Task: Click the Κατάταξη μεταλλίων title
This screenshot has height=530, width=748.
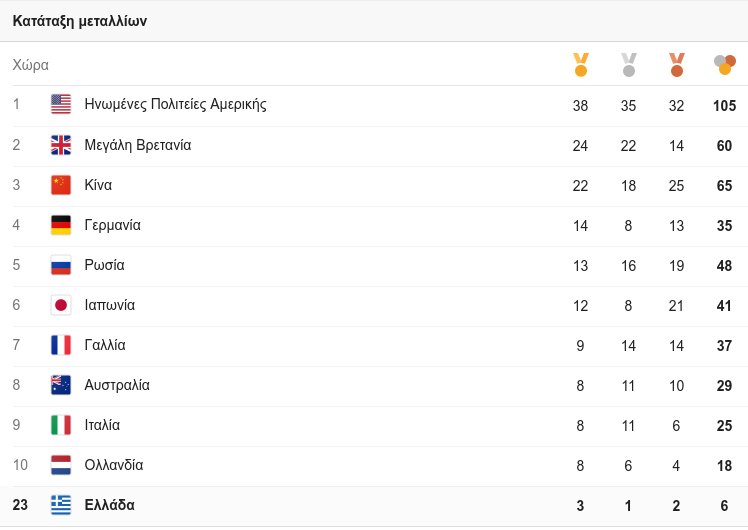Action: (80, 21)
